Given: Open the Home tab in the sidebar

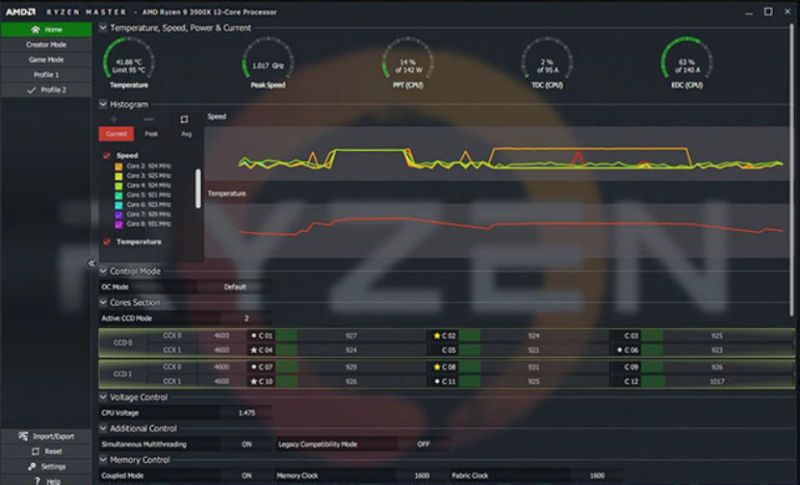Looking at the screenshot, I should tap(46, 30).
